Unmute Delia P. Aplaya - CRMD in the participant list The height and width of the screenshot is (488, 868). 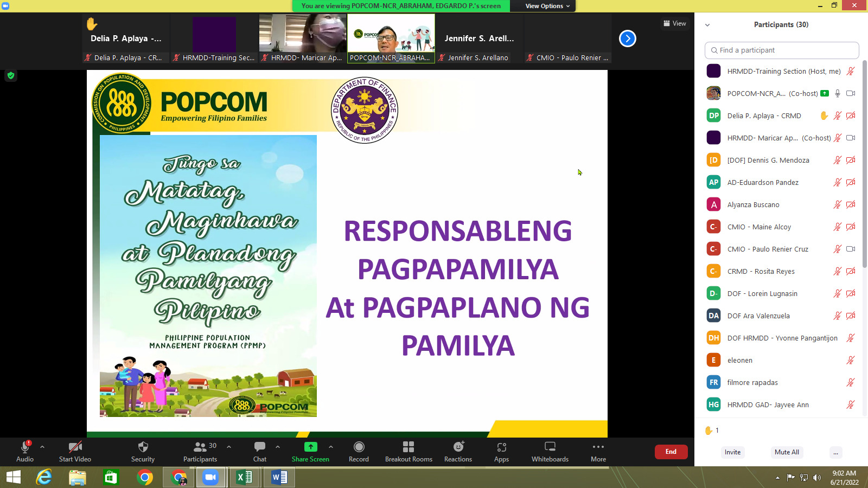coord(838,115)
